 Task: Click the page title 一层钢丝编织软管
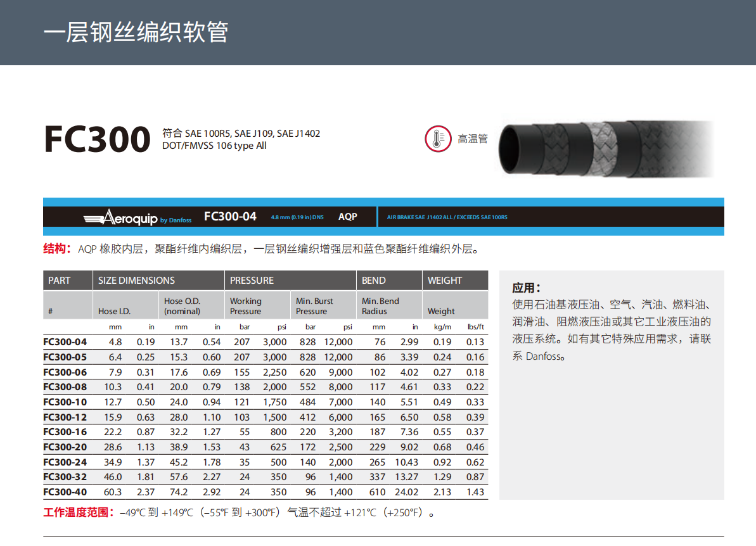(x=135, y=32)
